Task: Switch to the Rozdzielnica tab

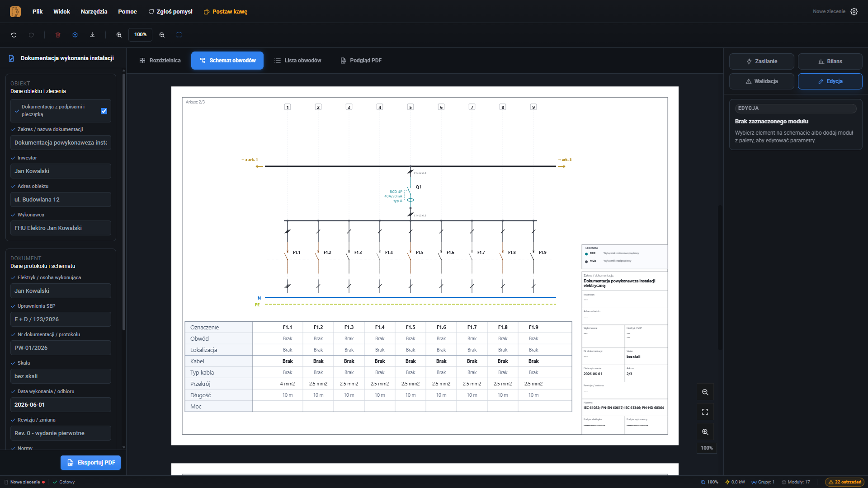Action: click(x=160, y=61)
